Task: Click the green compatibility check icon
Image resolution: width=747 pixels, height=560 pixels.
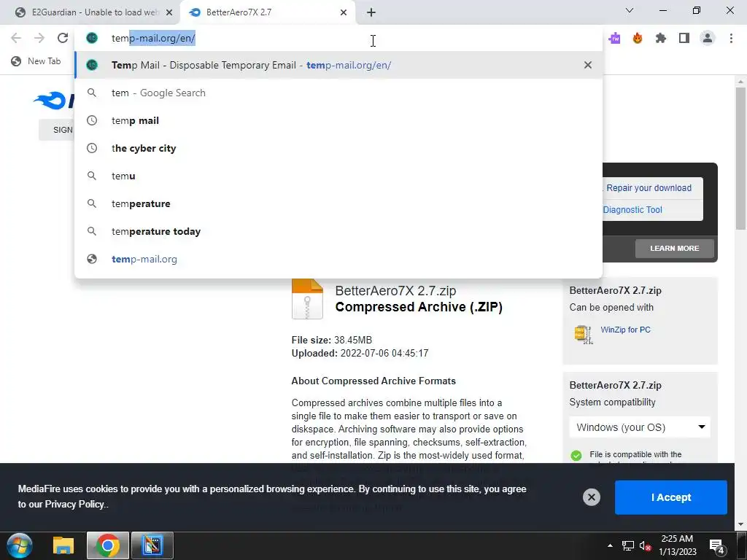Action: [x=576, y=455]
